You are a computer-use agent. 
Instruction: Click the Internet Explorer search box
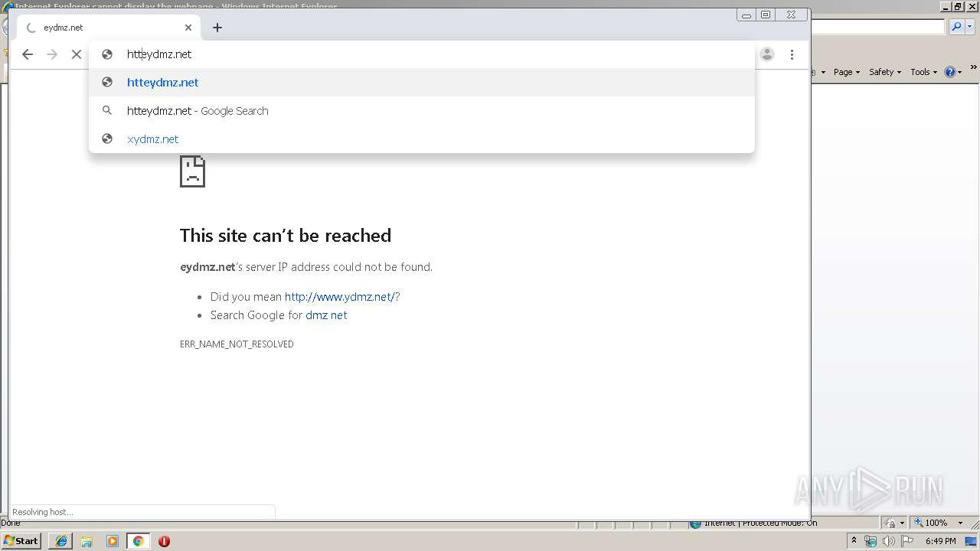tap(877, 27)
